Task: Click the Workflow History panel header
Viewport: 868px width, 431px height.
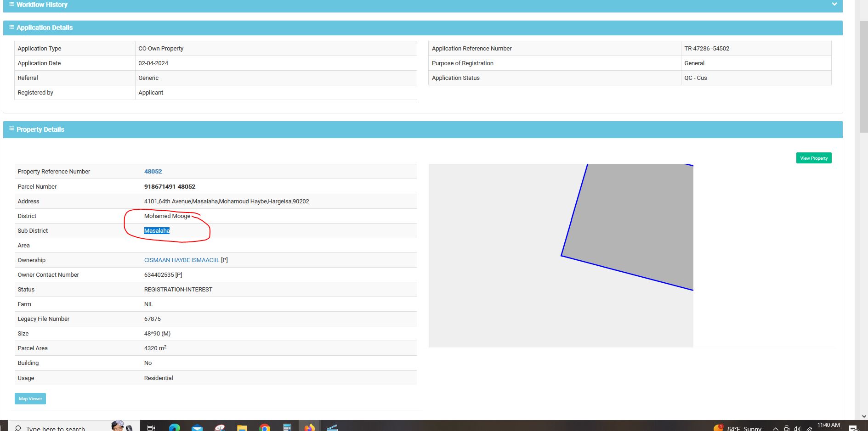Action: tap(423, 5)
